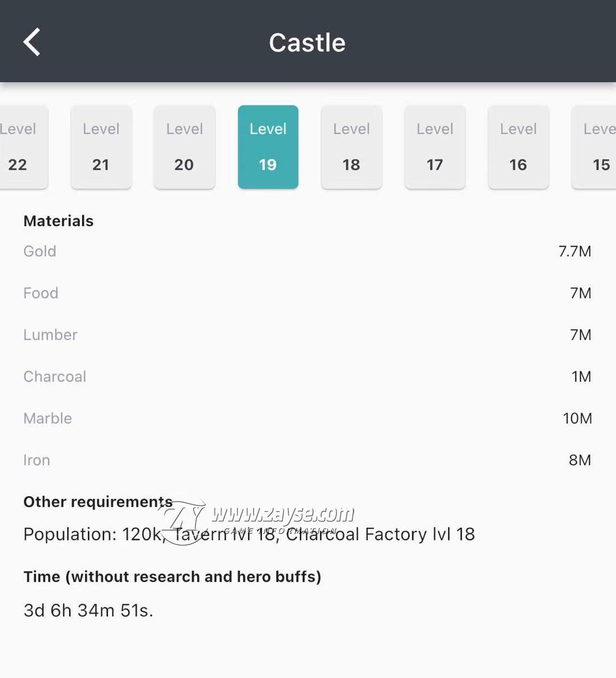Click the Other requirements heading
Image resolution: width=616 pixels, height=678 pixels.
click(98, 502)
